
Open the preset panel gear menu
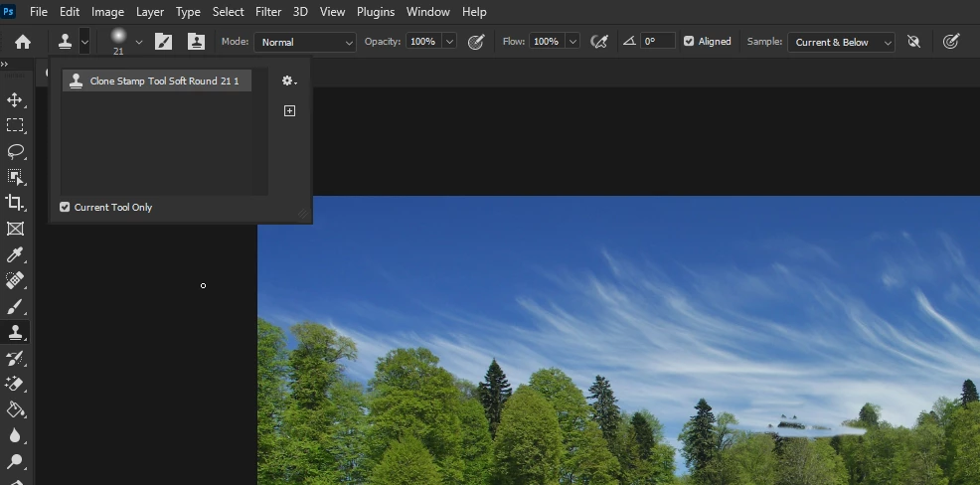[289, 81]
